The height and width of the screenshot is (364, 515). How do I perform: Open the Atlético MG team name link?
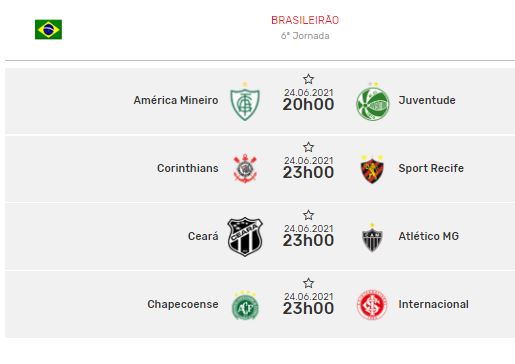click(429, 236)
